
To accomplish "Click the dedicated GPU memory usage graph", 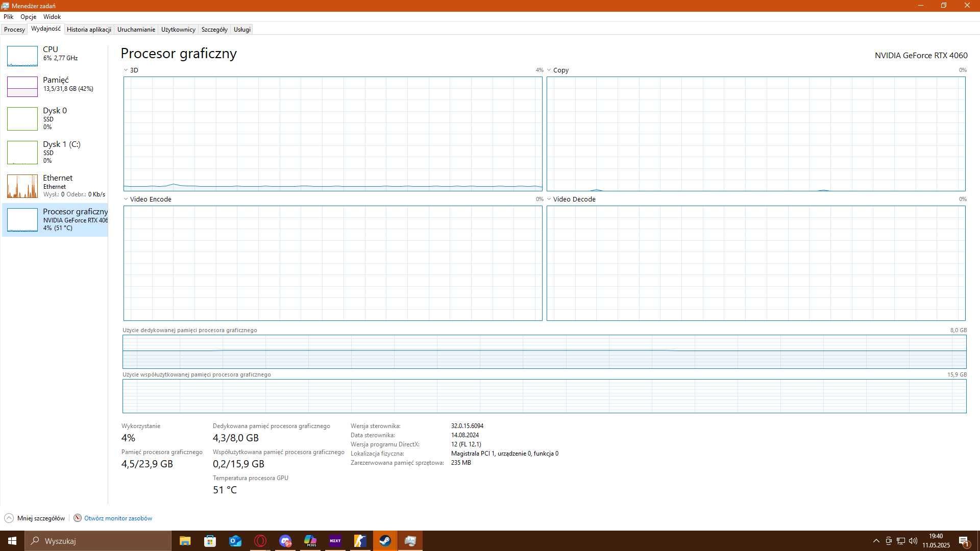I will tap(544, 352).
